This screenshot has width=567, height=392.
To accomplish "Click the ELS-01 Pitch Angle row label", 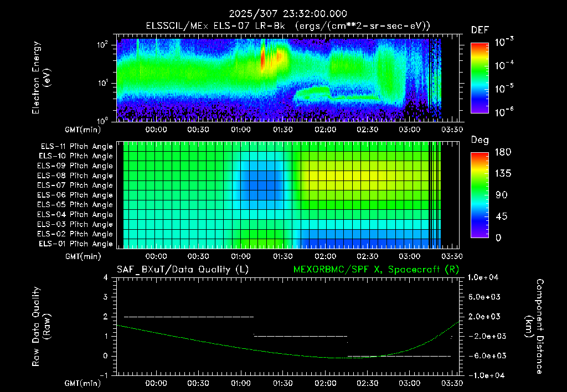I will (x=76, y=244).
